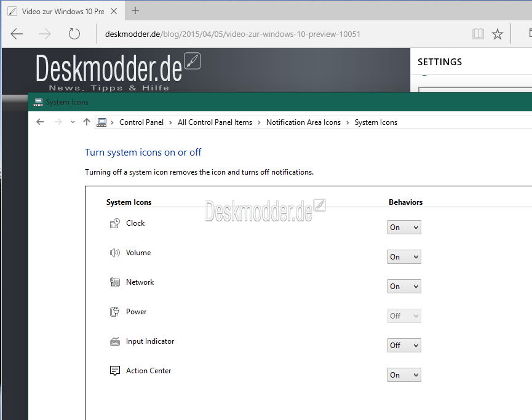Click computer icon in breadcrumb bar
Screen dimensions: 532x420
point(101,122)
